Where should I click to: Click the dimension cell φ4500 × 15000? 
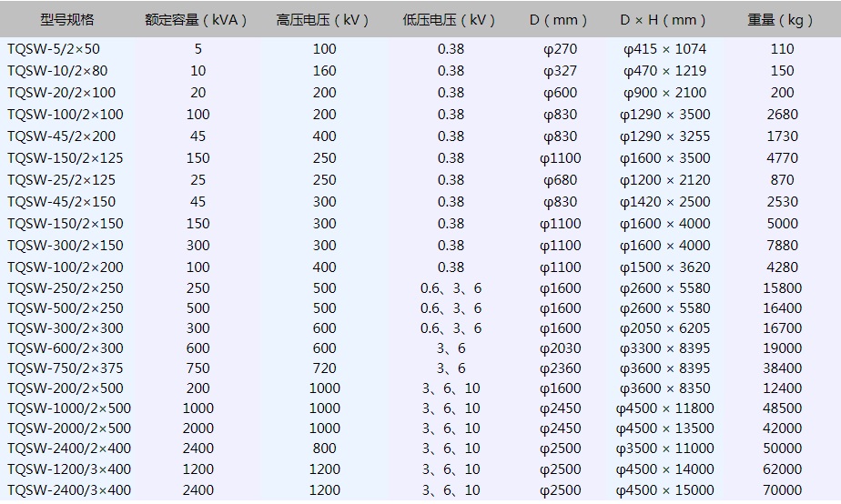click(x=664, y=490)
